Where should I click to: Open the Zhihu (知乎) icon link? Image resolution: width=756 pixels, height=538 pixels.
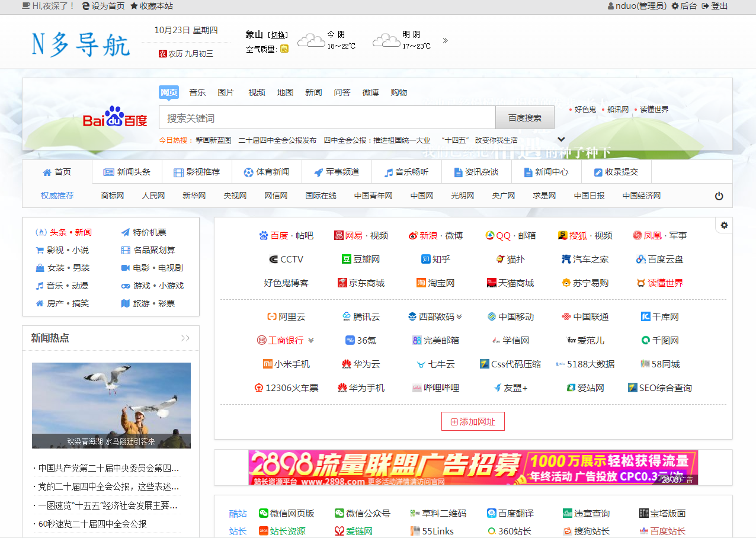click(x=425, y=260)
